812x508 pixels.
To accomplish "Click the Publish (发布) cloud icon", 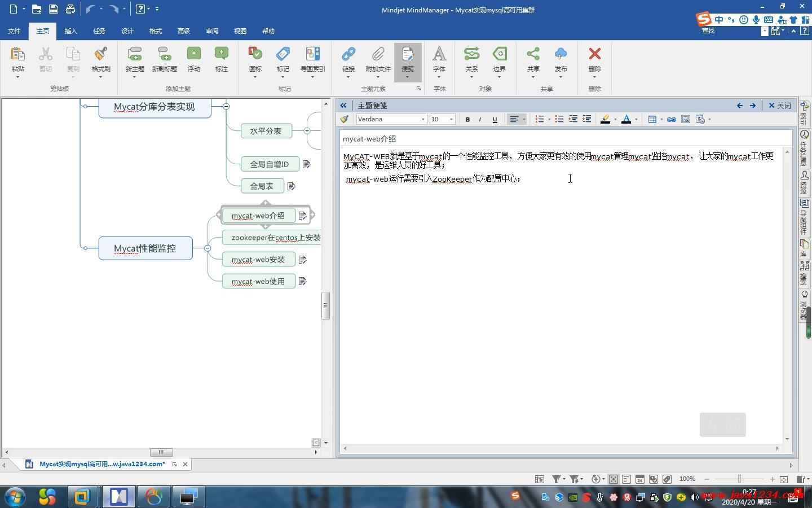I will pyautogui.click(x=561, y=54).
